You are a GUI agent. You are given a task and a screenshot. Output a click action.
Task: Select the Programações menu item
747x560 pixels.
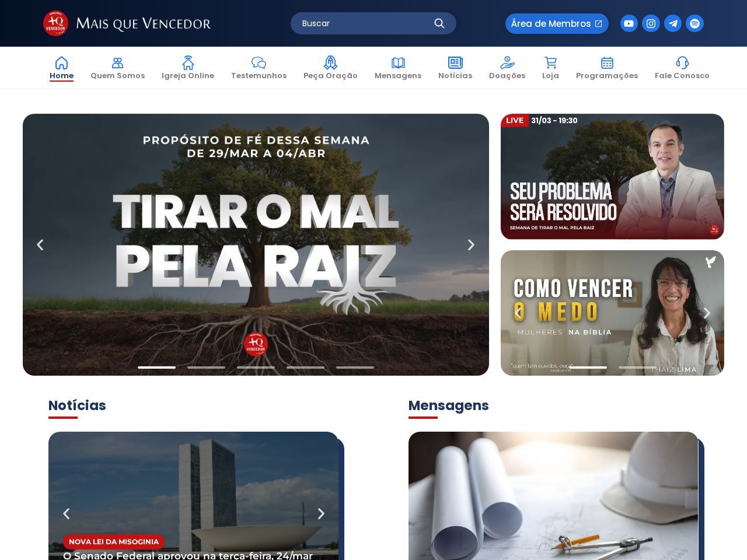tap(607, 68)
